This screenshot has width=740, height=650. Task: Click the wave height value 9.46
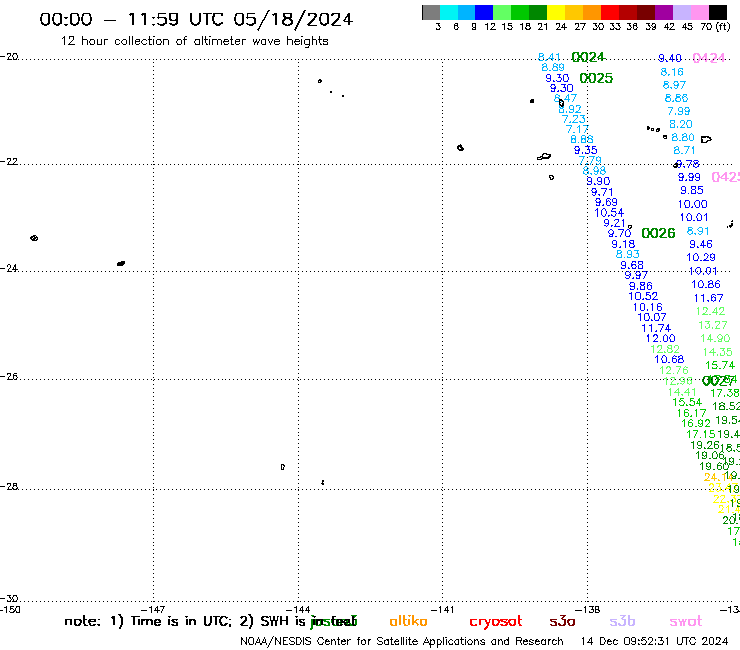coord(701,244)
